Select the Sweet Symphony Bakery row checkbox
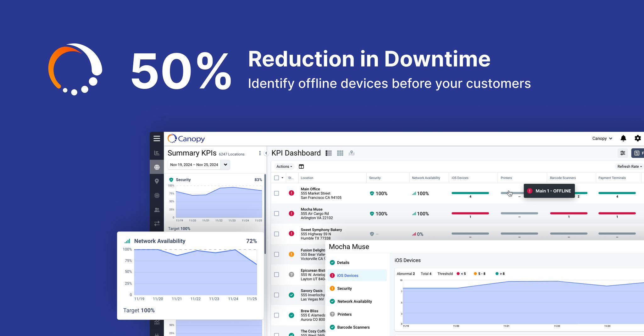Image resolution: width=644 pixels, height=336 pixels. point(276,234)
